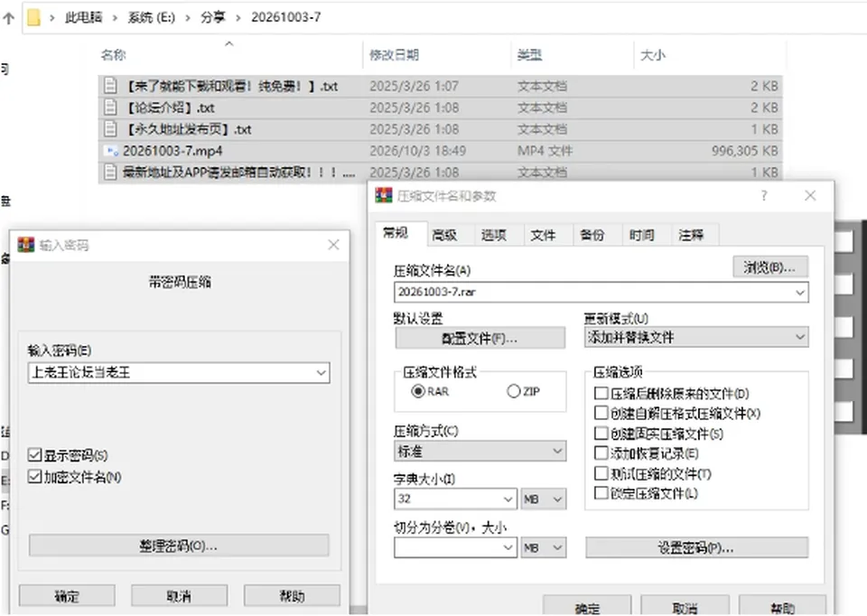Open the 选项 tab

pyautogui.click(x=494, y=236)
